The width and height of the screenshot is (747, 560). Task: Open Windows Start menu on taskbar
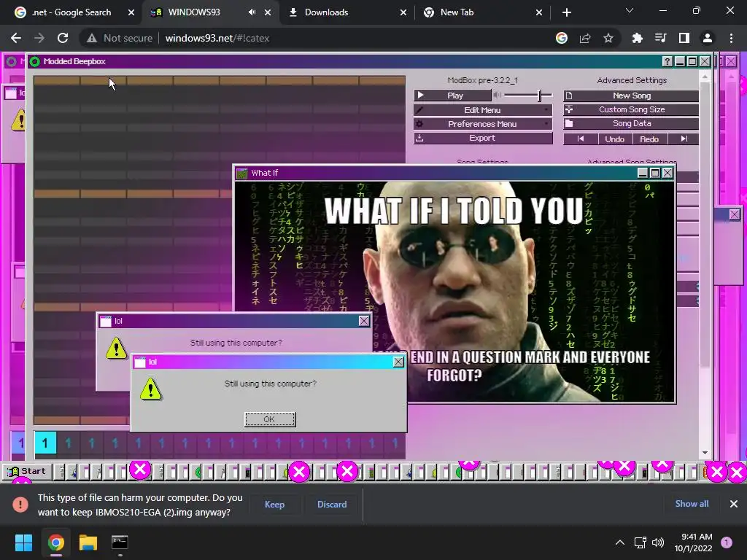pos(23,542)
